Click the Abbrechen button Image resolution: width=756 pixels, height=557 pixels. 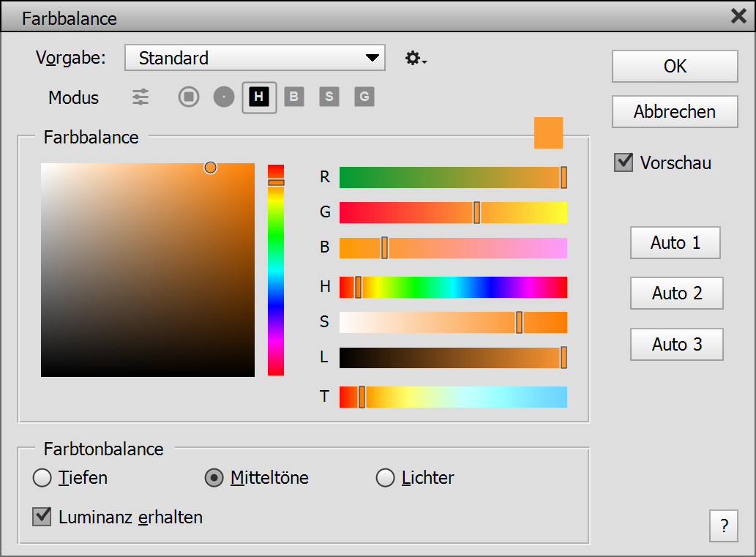[x=675, y=112]
